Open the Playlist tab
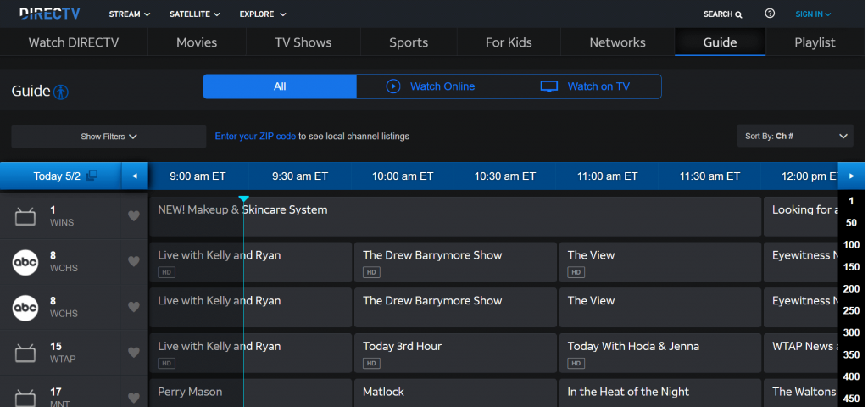This screenshot has height=407, width=868. 815,42
